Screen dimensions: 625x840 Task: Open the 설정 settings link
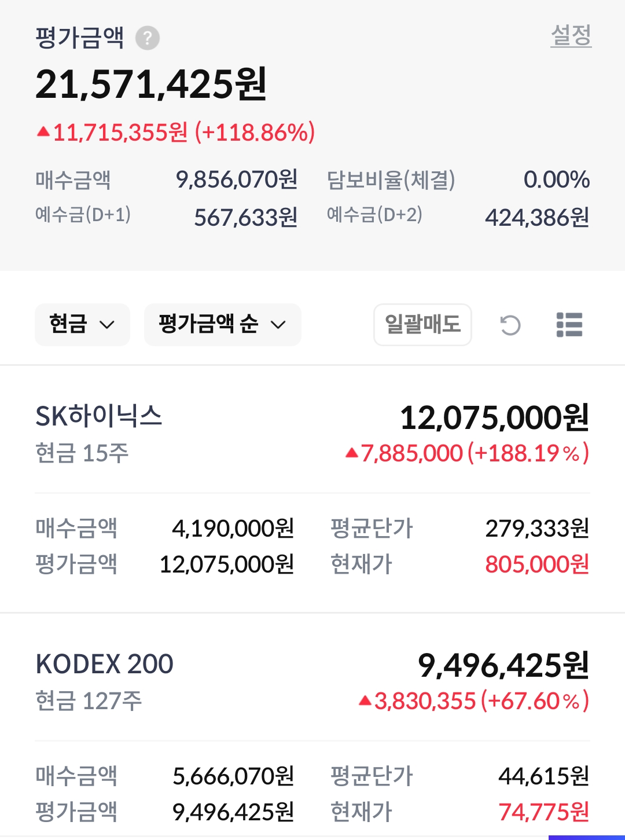click(571, 36)
